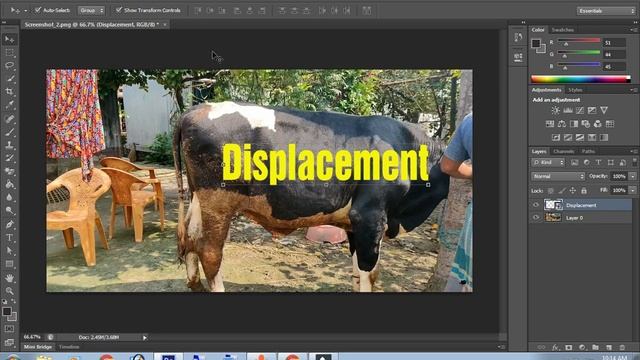The height and width of the screenshot is (360, 640).
Task: Open the Essentials workspace dropdown
Action: pyautogui.click(x=606, y=11)
